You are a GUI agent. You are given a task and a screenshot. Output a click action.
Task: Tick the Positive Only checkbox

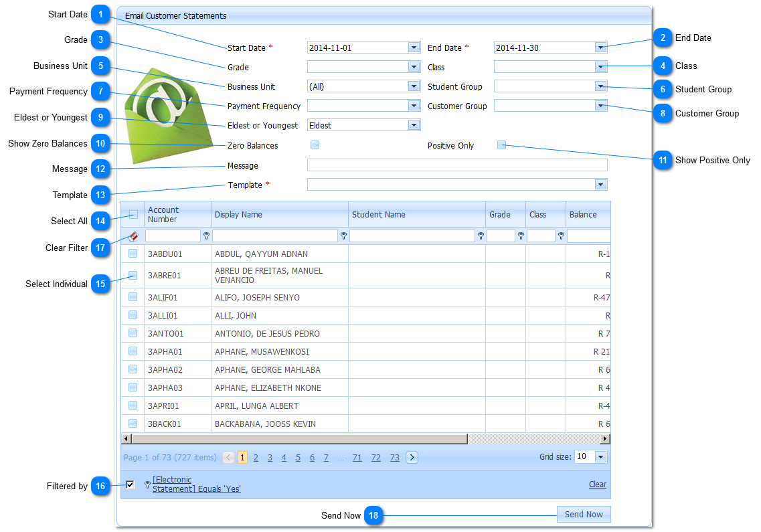coord(501,145)
